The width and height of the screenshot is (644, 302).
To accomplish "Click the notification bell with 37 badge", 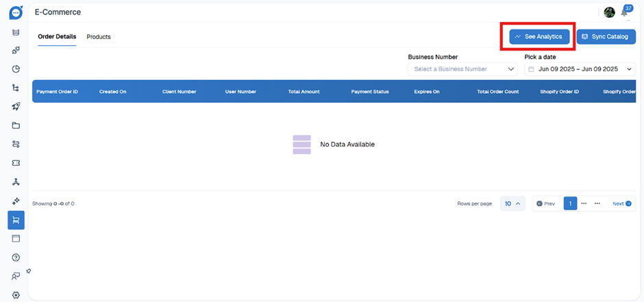I will pos(625,12).
